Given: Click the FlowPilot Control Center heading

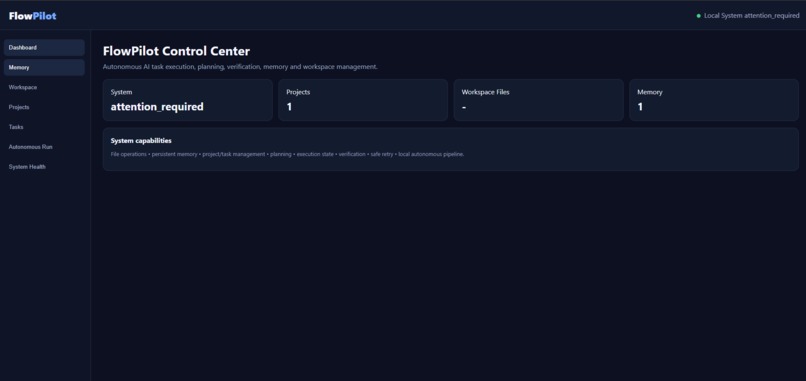Looking at the screenshot, I should 176,51.
